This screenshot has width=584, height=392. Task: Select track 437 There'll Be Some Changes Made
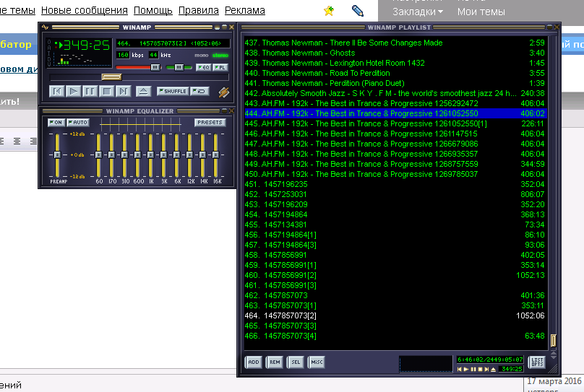coord(395,43)
